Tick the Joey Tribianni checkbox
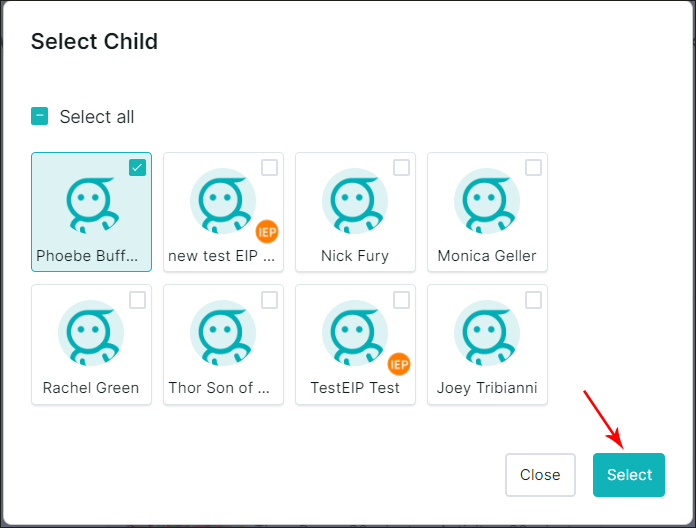 [x=533, y=300]
